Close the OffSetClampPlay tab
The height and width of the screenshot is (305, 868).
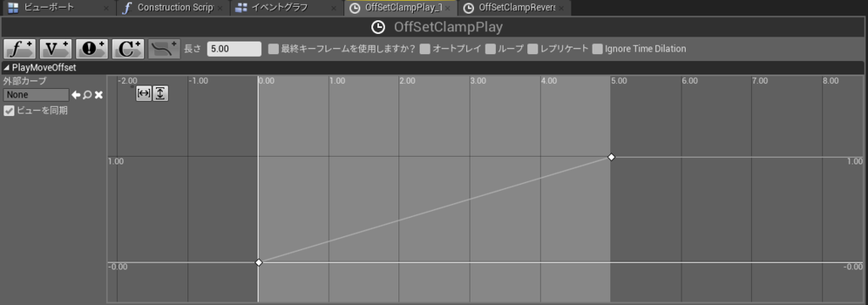[x=448, y=8]
